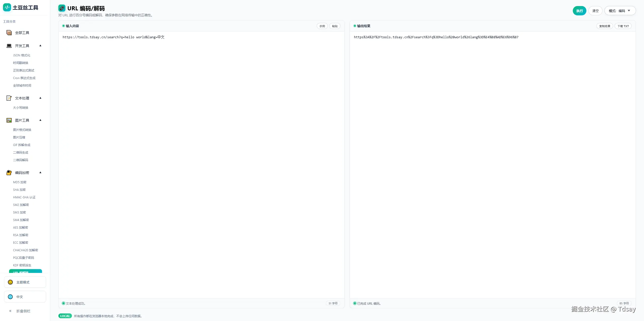644x321 pixels.
Task: Click the URL link icon beside title
Action: [x=62, y=8]
